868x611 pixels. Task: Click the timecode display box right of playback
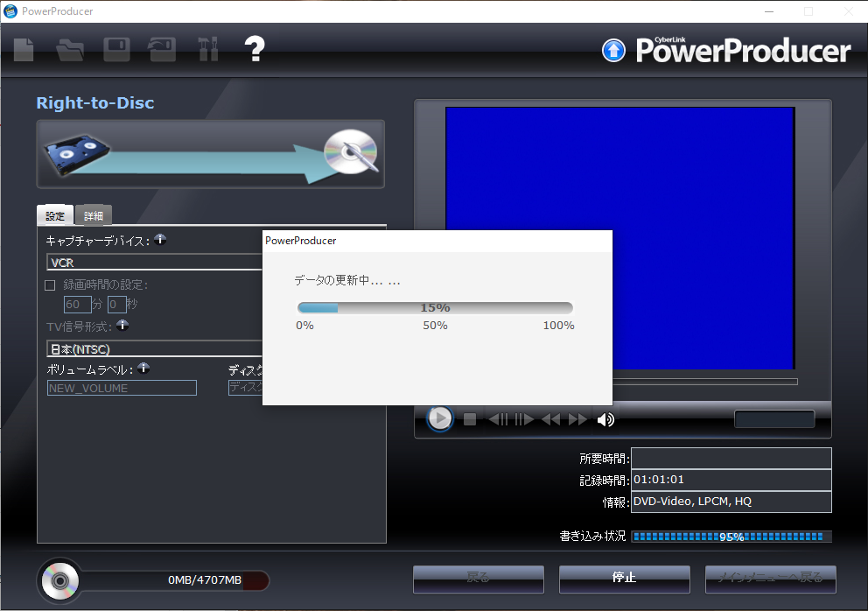point(774,419)
